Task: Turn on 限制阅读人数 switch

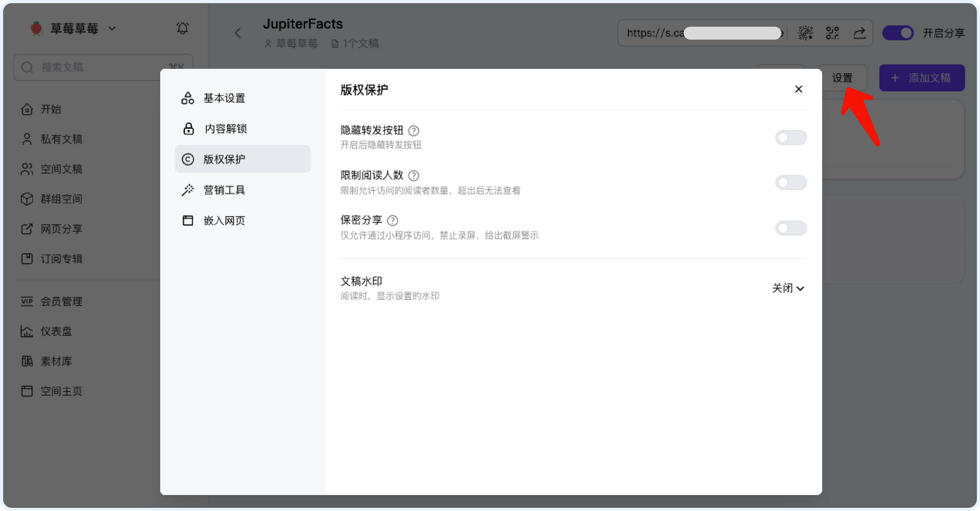Action: click(791, 183)
